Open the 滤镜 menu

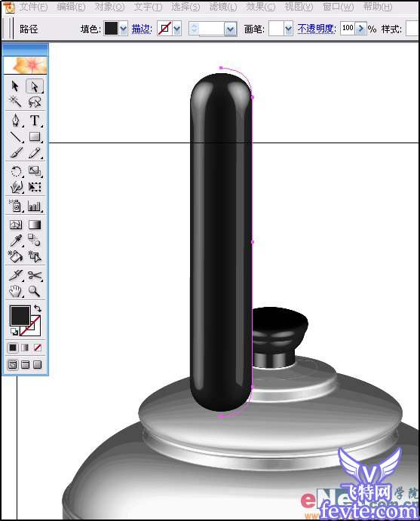[x=223, y=7]
